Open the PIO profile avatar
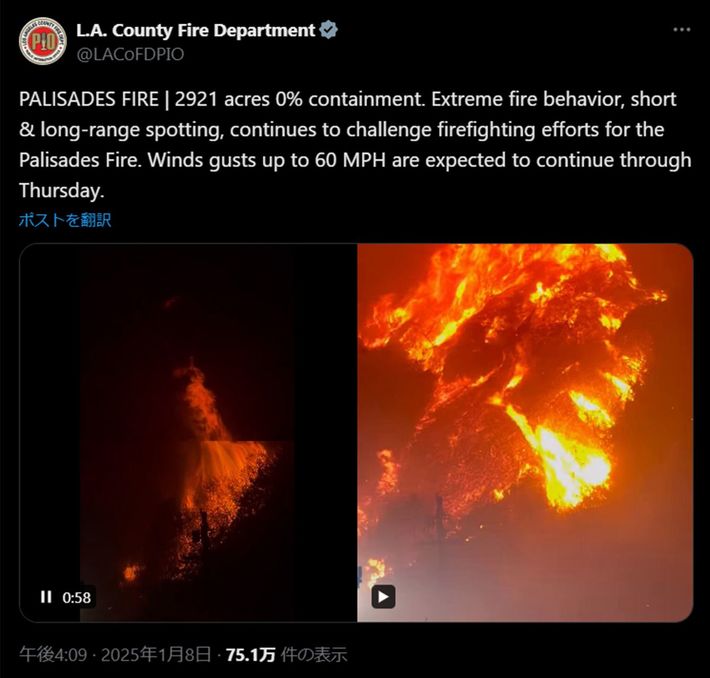The height and width of the screenshot is (678, 710). [43, 41]
